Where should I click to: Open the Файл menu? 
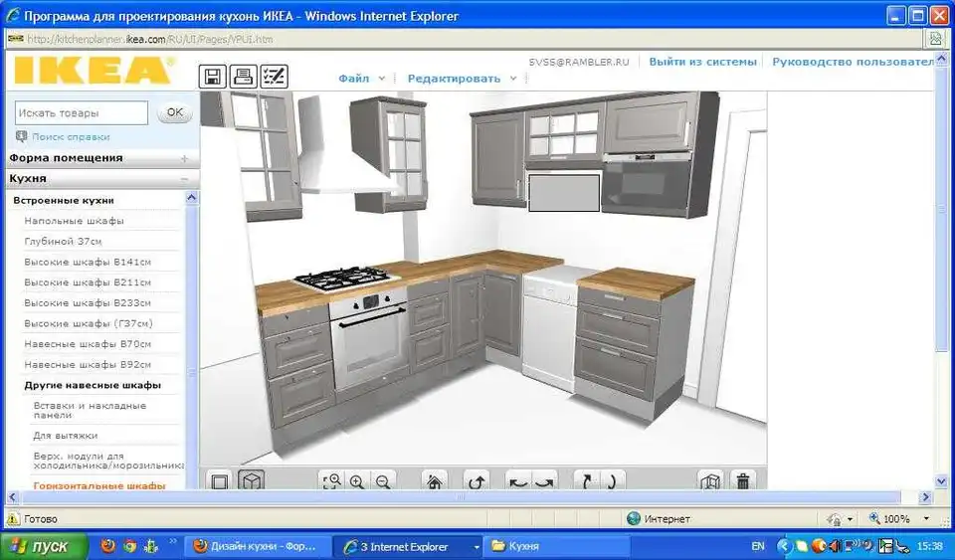click(354, 78)
